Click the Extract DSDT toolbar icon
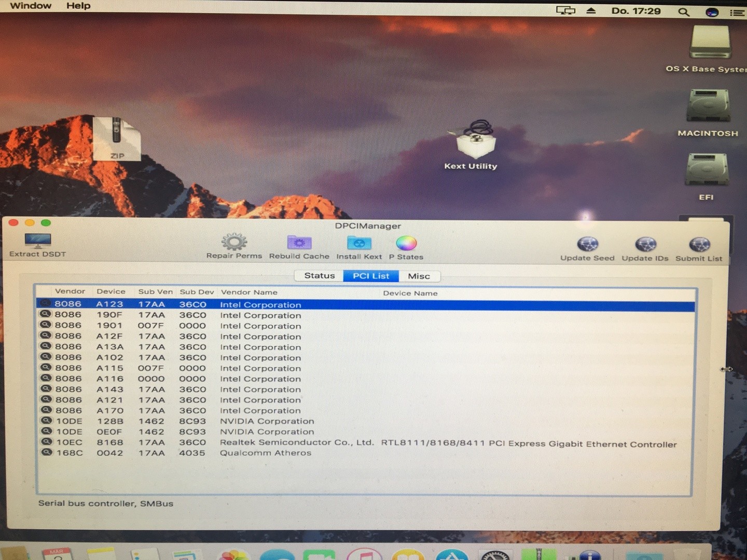The height and width of the screenshot is (560, 747). point(38,241)
